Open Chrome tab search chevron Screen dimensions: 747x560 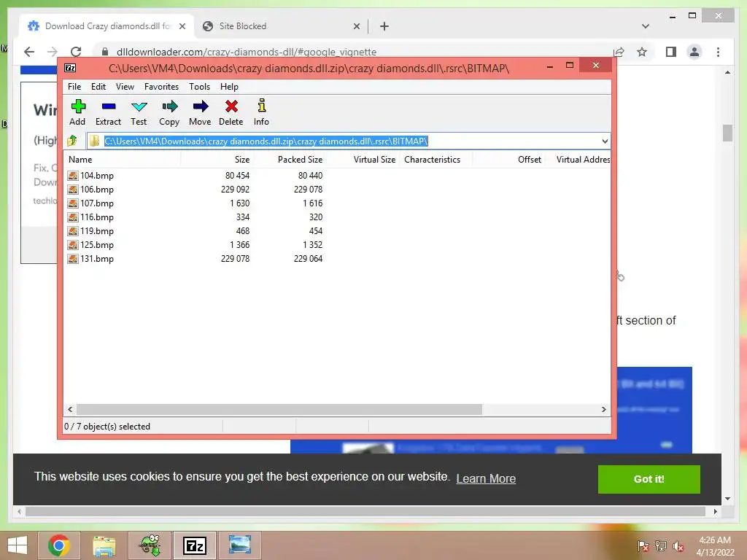(x=646, y=26)
